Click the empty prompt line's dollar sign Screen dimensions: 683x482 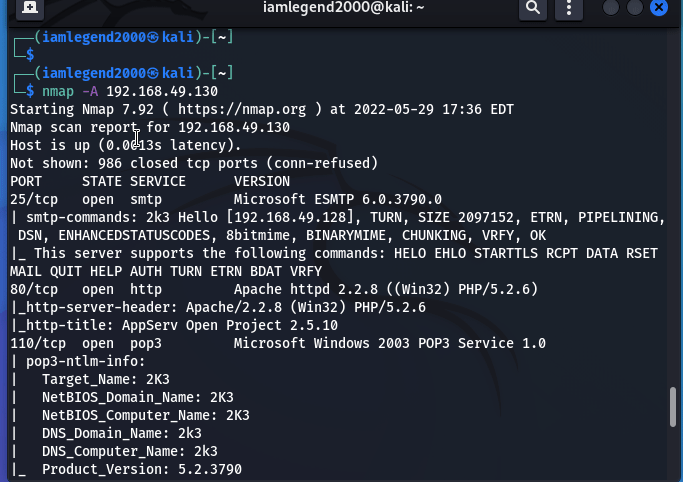(30, 55)
